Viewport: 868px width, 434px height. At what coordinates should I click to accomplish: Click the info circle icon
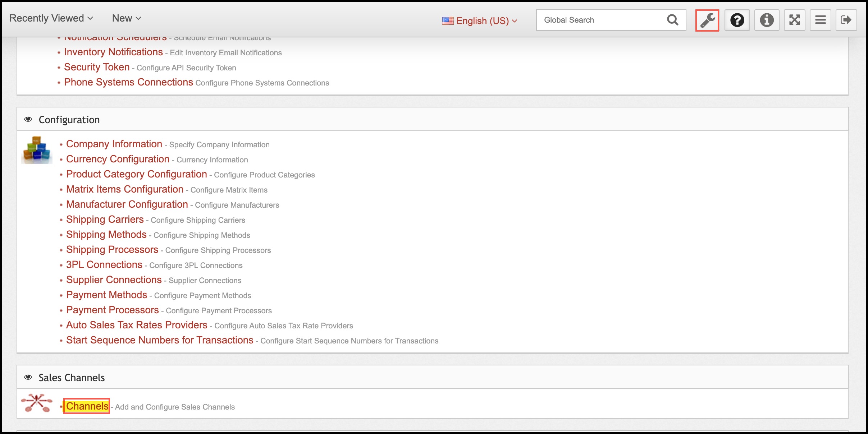(x=766, y=20)
